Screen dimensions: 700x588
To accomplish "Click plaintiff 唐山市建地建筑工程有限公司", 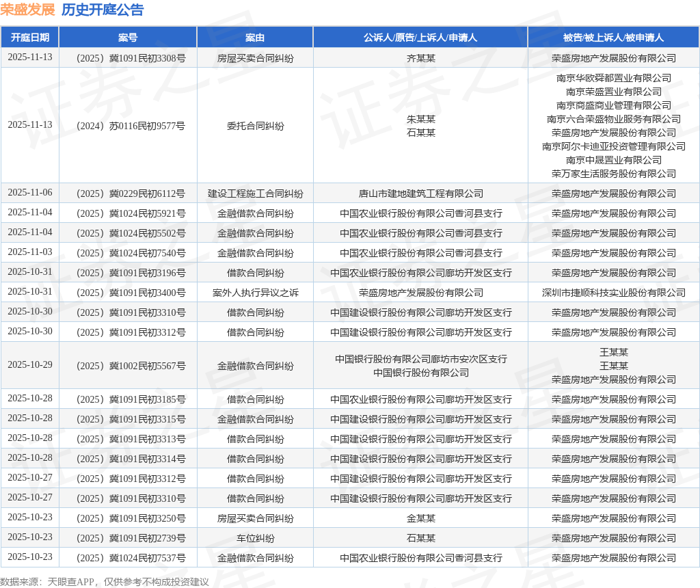I will point(420,193).
